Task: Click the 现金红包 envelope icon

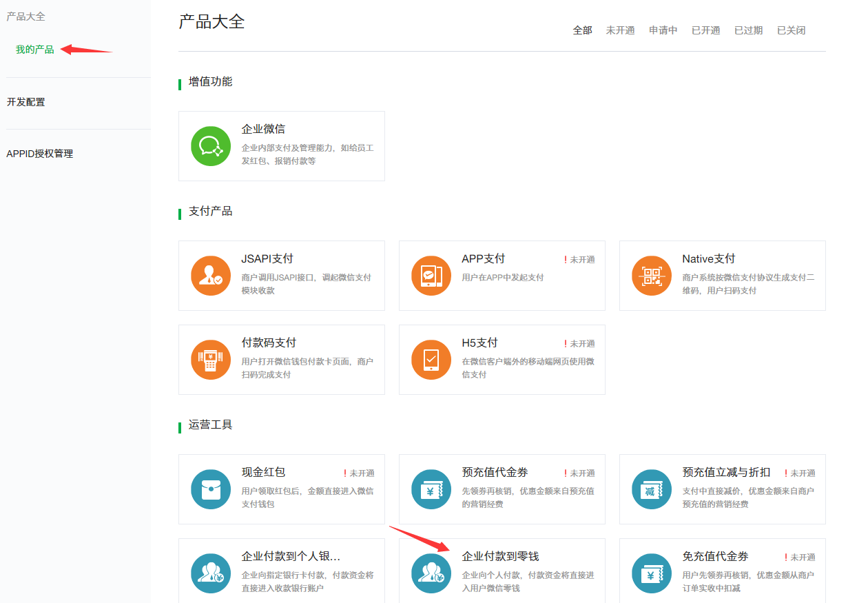Action: [211, 489]
